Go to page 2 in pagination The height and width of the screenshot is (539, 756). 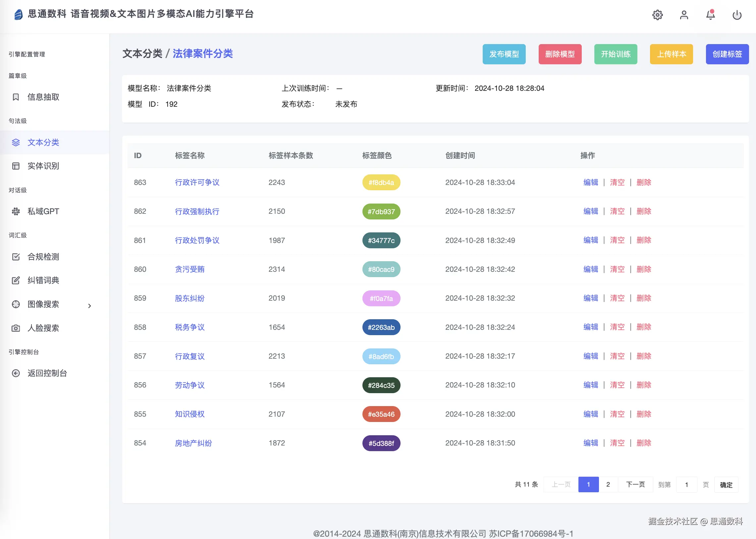pyautogui.click(x=608, y=484)
